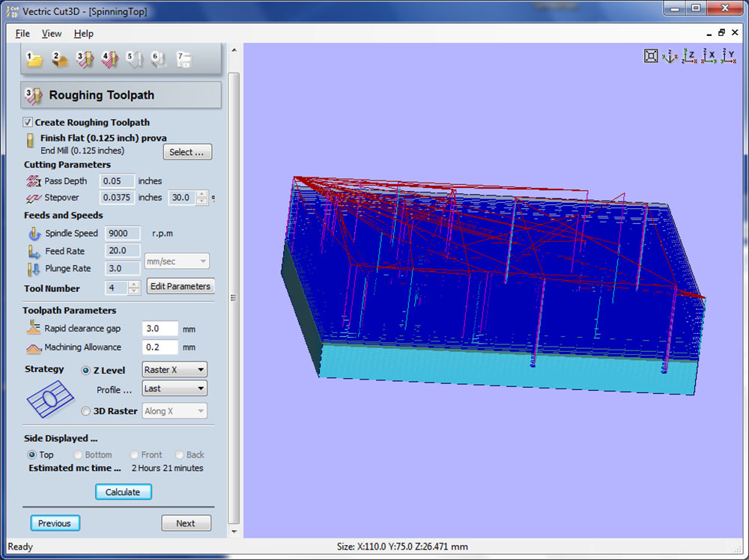Click the Calculate button
This screenshot has height=560, width=749.
[124, 492]
